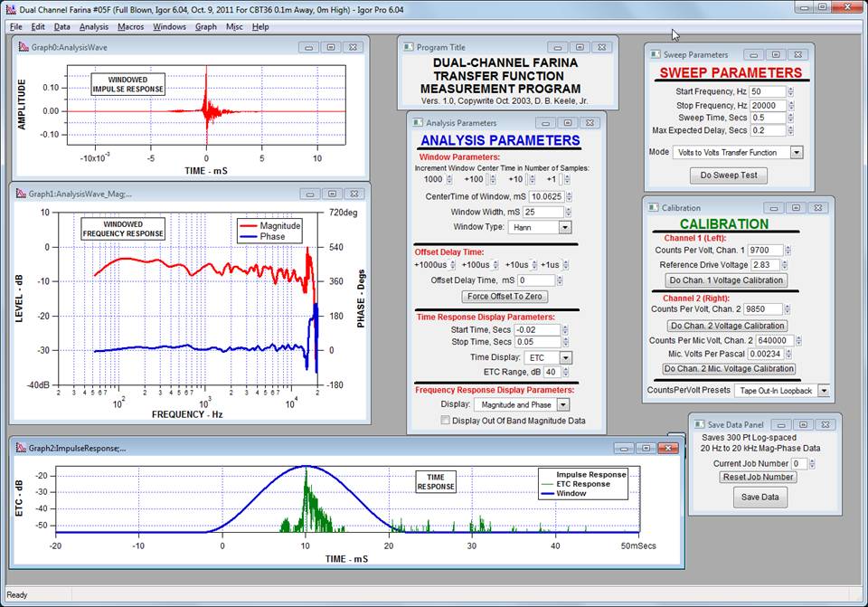
Task: Toggle Display Out Of Band Magnitude Data
Action: 445,421
